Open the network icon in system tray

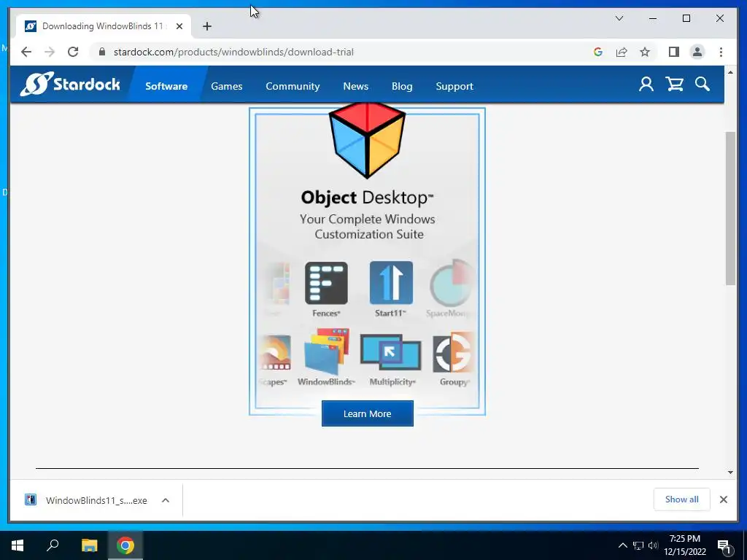[638, 545]
